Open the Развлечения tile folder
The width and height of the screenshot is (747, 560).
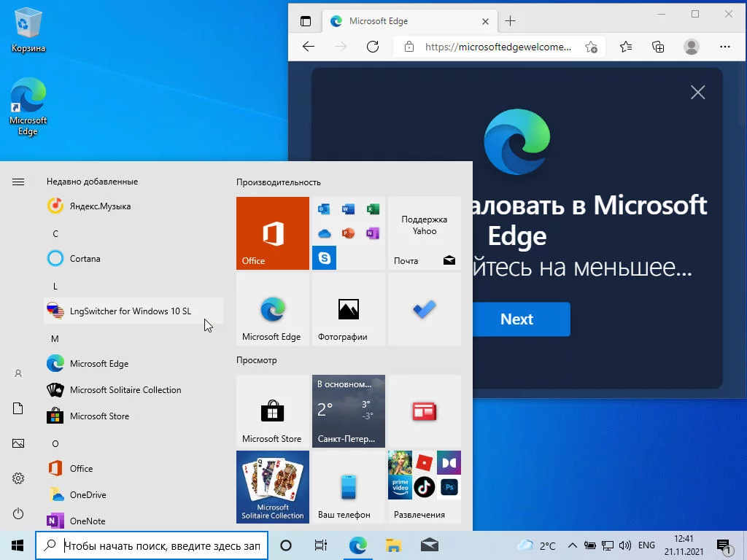[x=425, y=487]
